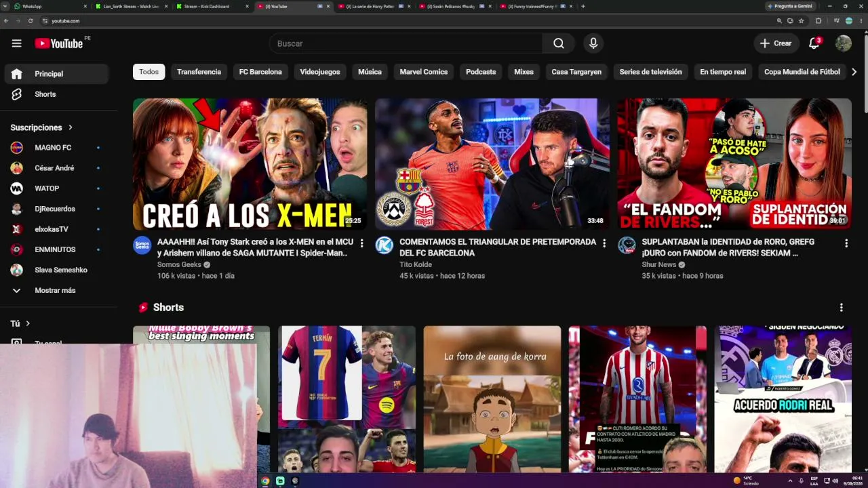868x488 pixels.
Task: Open the ENMINUTOS subscription
Action: (55, 249)
